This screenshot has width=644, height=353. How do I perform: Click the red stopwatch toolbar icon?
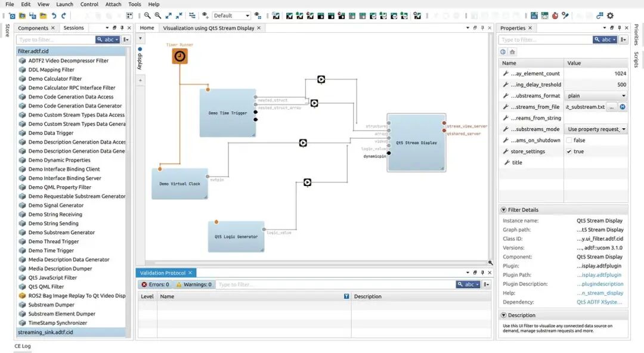pyautogui.click(x=555, y=16)
